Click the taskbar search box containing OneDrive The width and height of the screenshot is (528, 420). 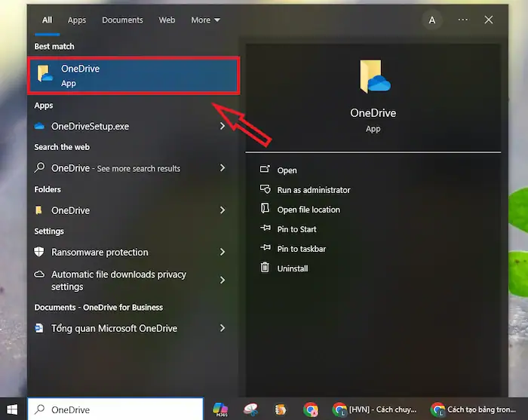click(x=121, y=409)
